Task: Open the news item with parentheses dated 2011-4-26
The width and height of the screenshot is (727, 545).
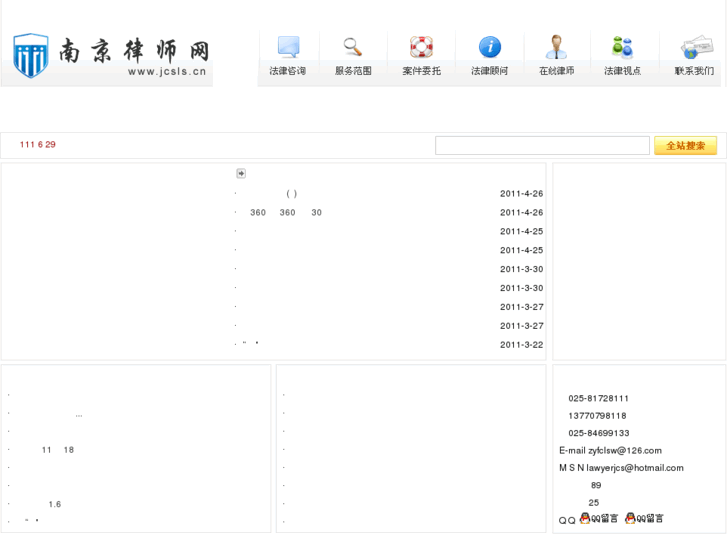Action: pyautogui.click(x=292, y=193)
